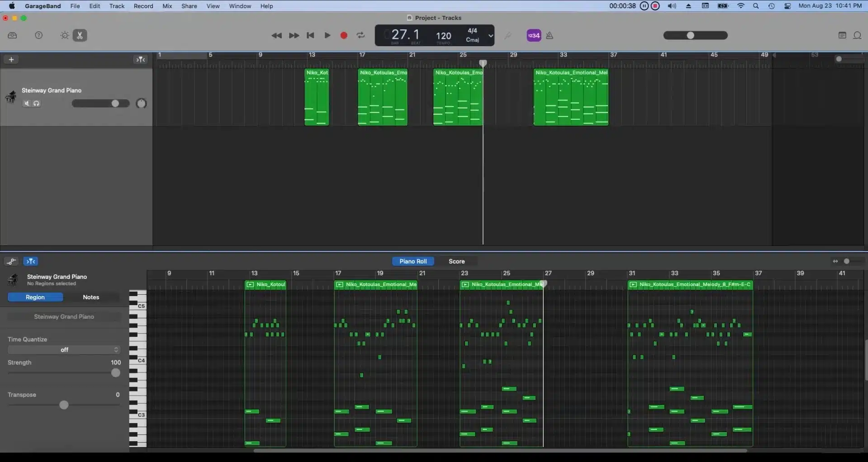
Task: Start playback with the Play button
Action: pyautogui.click(x=327, y=35)
